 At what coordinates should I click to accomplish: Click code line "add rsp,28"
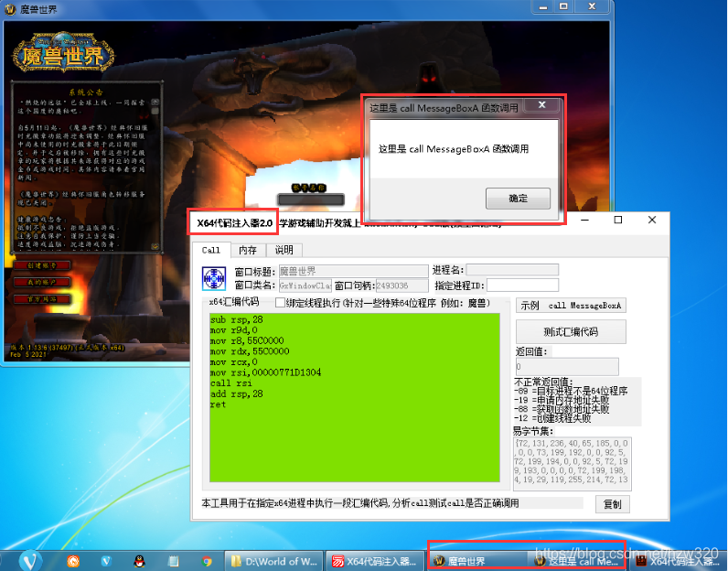pyautogui.click(x=236, y=394)
